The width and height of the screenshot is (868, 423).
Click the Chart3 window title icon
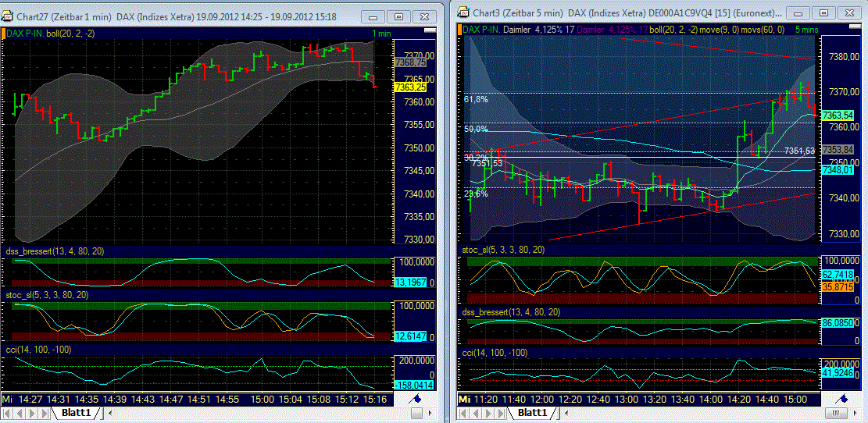tap(463, 12)
